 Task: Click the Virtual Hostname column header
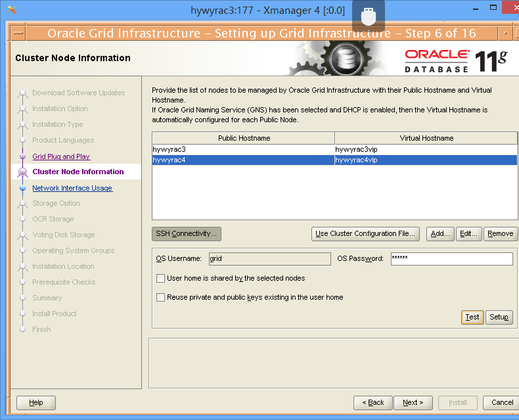[x=426, y=138]
